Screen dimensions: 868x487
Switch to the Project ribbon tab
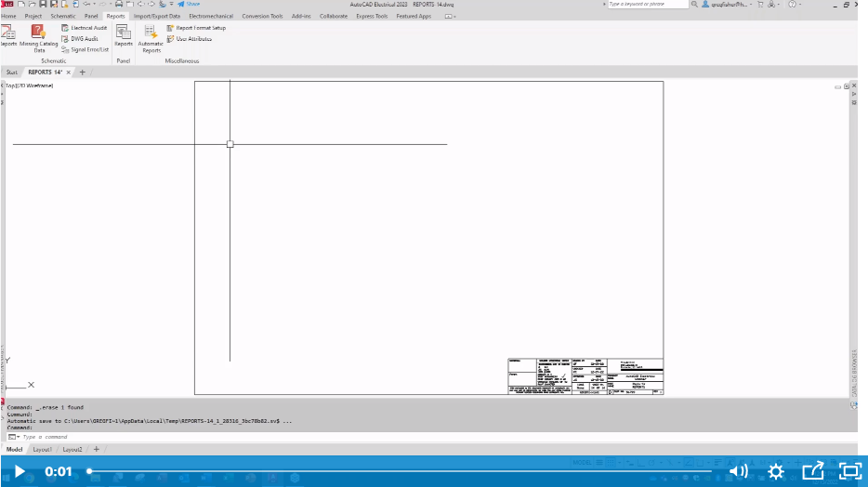coord(33,16)
